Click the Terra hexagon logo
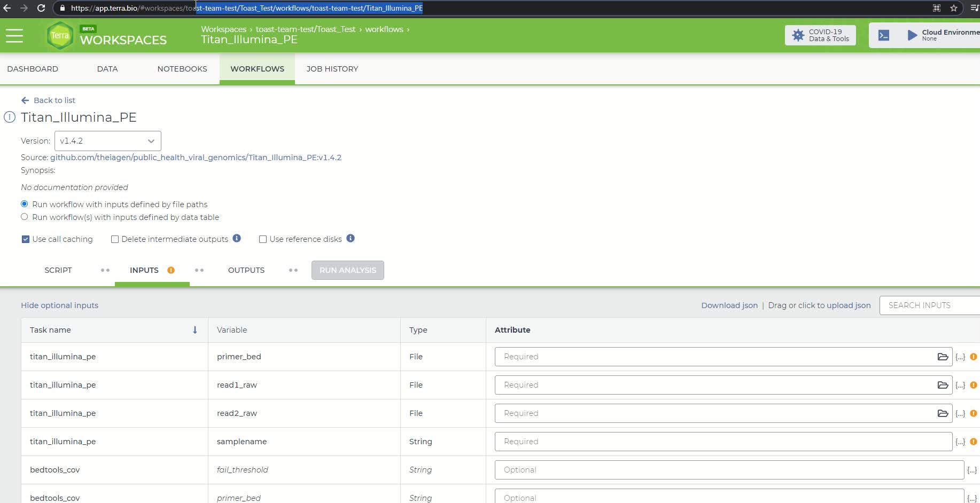 point(60,36)
